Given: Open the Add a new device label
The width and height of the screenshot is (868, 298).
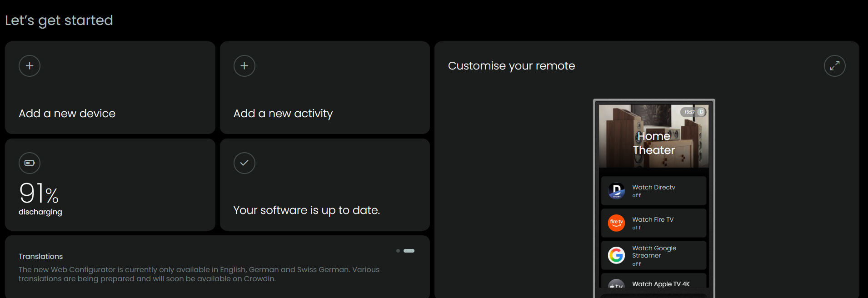Looking at the screenshot, I should click(67, 114).
